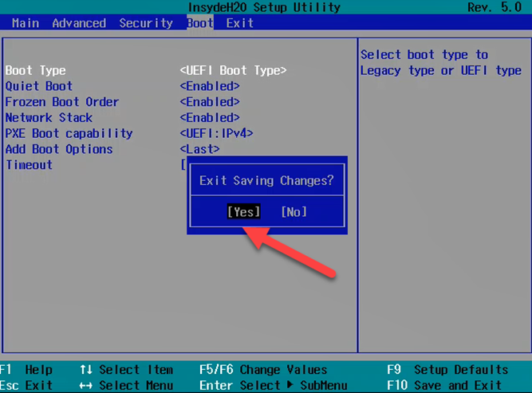
Task: Select the Timeout setting row
Action: point(29,165)
